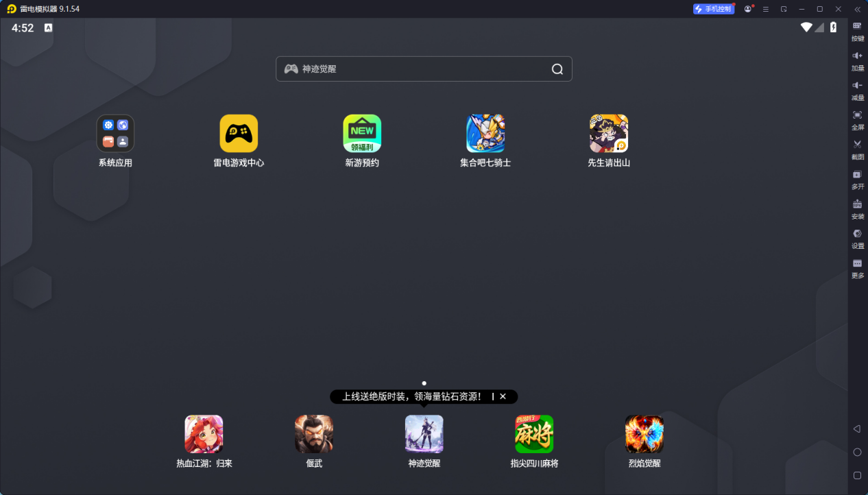
Task: Click the mobile signal strength icon
Action: click(819, 27)
